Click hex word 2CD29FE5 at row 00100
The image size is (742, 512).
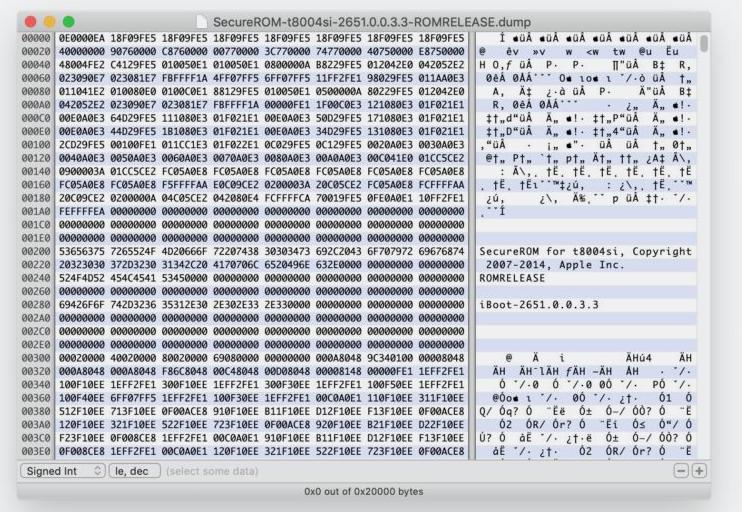pos(82,145)
